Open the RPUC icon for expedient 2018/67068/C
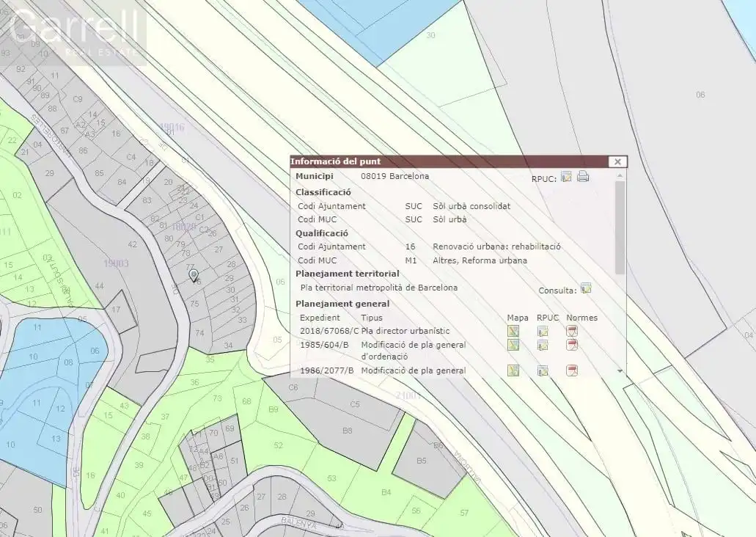The width and height of the screenshot is (756, 537). point(543,331)
